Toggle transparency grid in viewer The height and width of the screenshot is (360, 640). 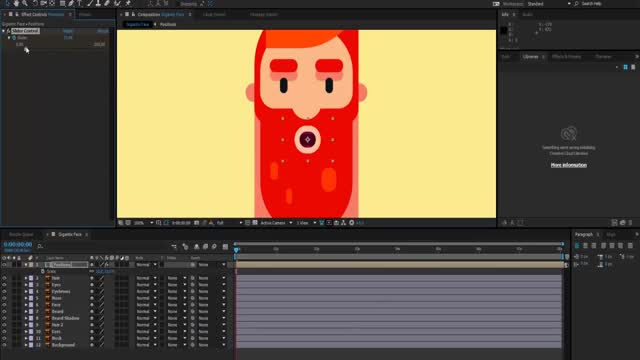[255, 223]
